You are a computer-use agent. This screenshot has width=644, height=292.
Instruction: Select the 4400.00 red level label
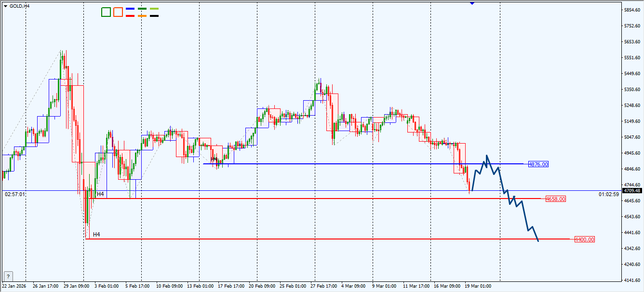click(x=585, y=239)
